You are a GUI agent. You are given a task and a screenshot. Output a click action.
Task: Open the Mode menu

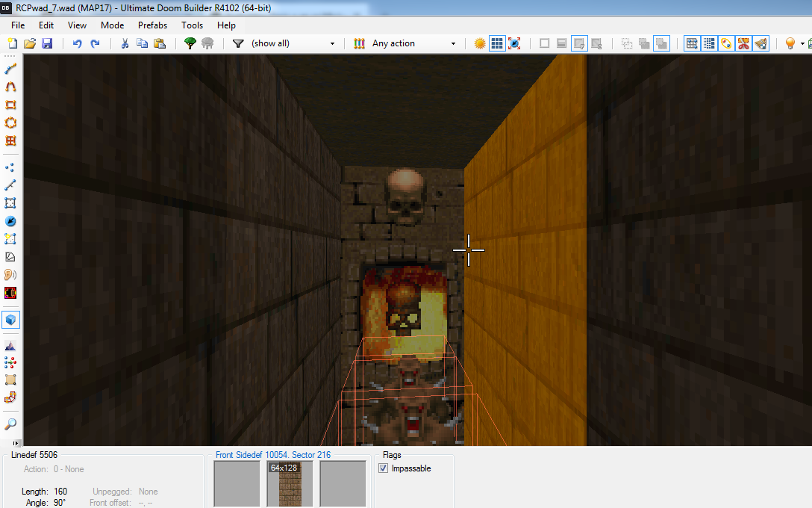[113, 25]
